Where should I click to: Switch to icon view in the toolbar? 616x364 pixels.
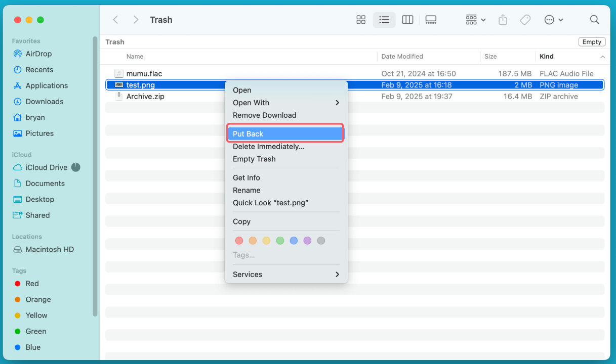click(x=361, y=20)
